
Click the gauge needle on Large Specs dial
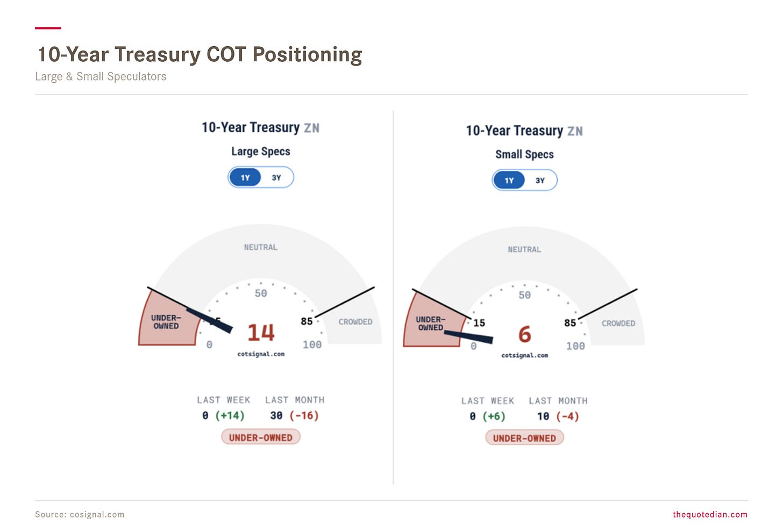point(210,320)
